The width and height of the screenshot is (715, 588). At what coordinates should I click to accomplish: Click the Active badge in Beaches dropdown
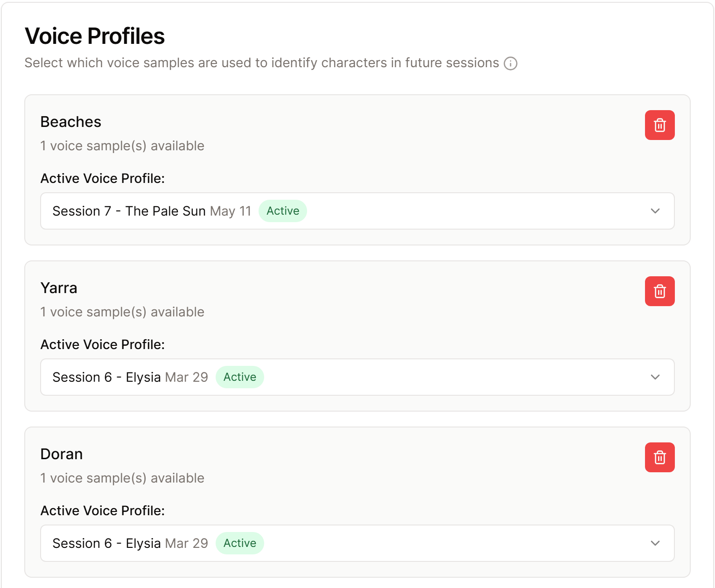283,211
